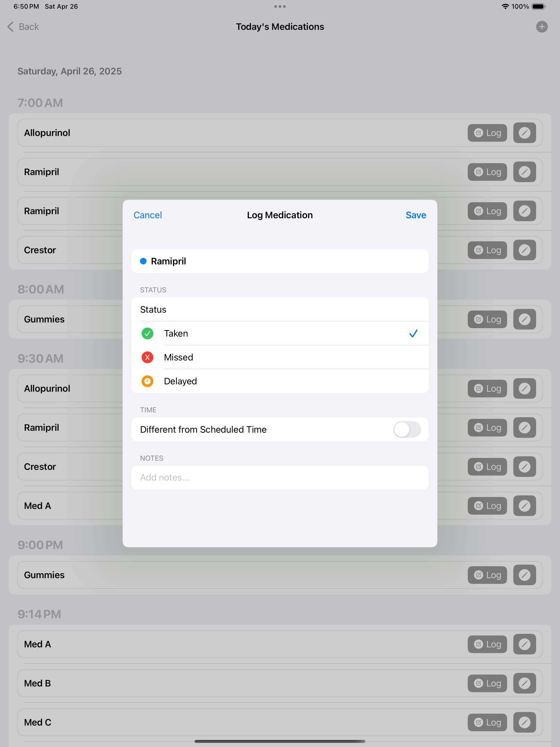Log the 7:00 AM Allopurinol dose
This screenshot has width=560, height=747.
[487, 133]
